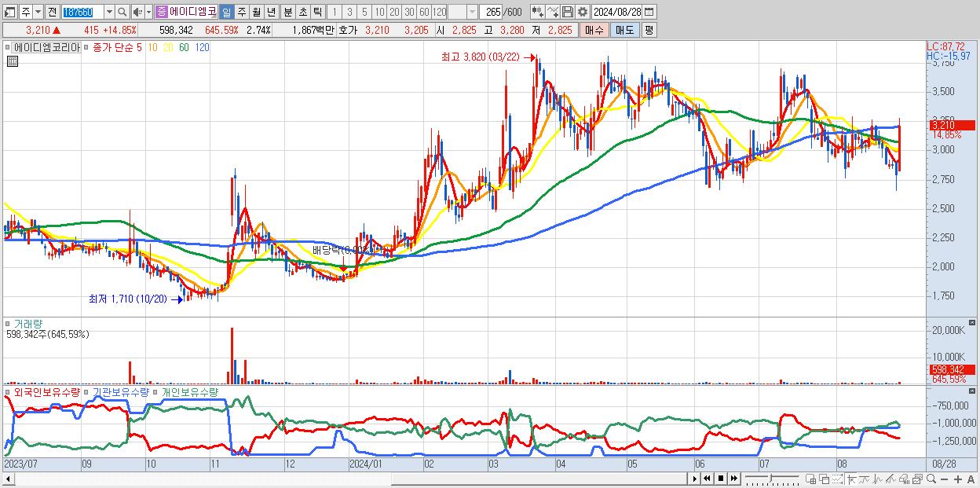Viewport: 980px width, 488px height.
Task: Open the stock search magnifier beside the code
Action: pyautogui.click(x=122, y=12)
